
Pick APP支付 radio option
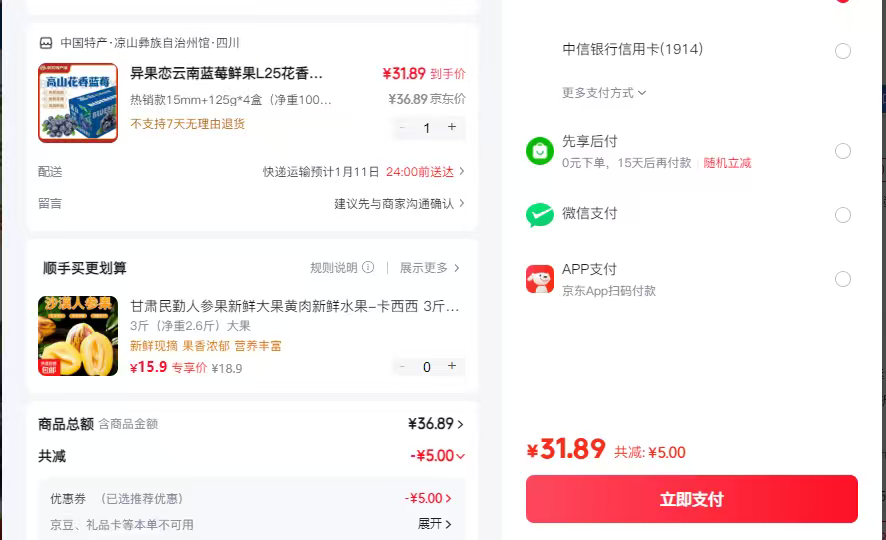pos(843,279)
